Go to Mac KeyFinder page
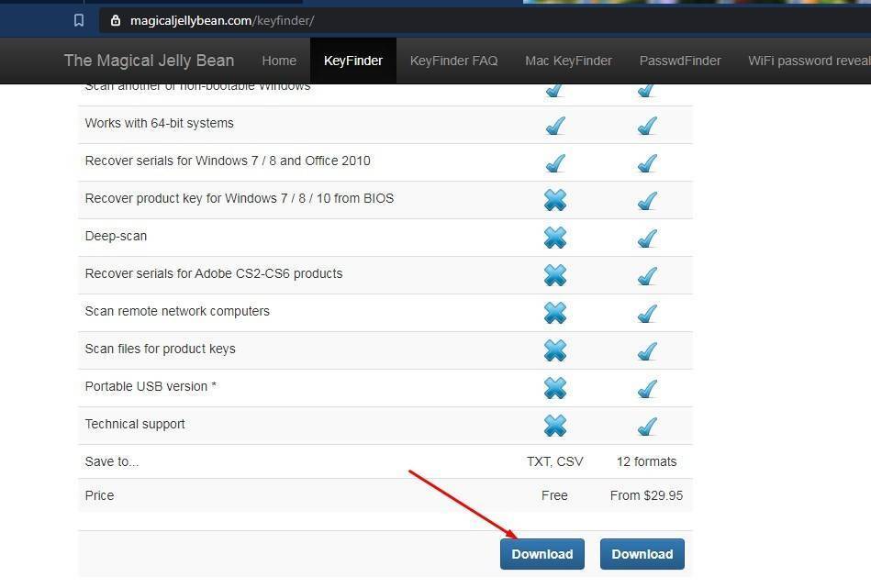The height and width of the screenshot is (588, 871). pos(568,61)
